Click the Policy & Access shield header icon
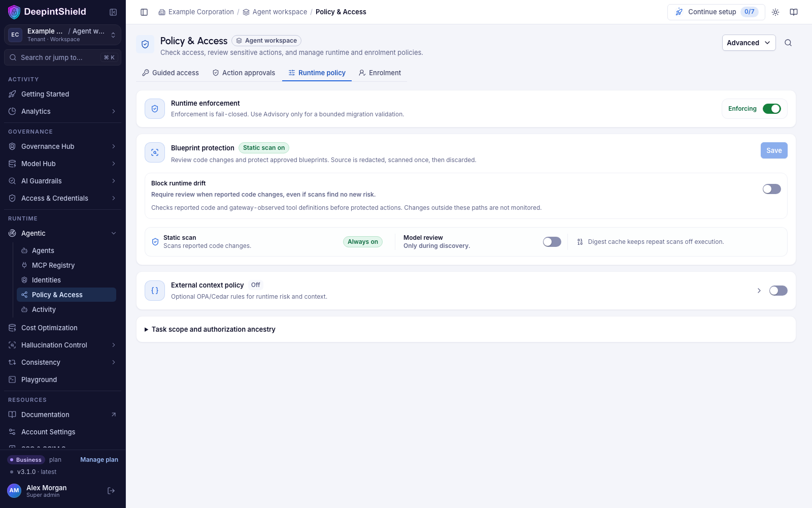The width and height of the screenshot is (812, 508). [145, 44]
